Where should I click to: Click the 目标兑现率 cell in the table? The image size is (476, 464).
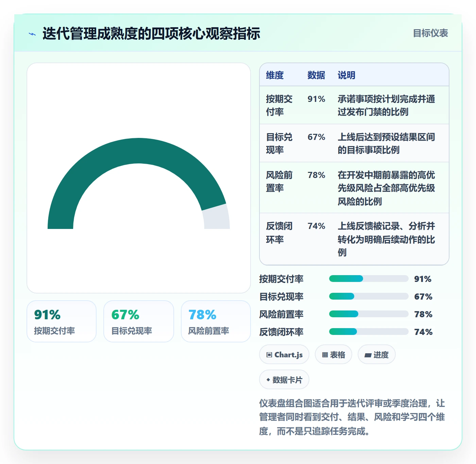pyautogui.click(x=279, y=143)
